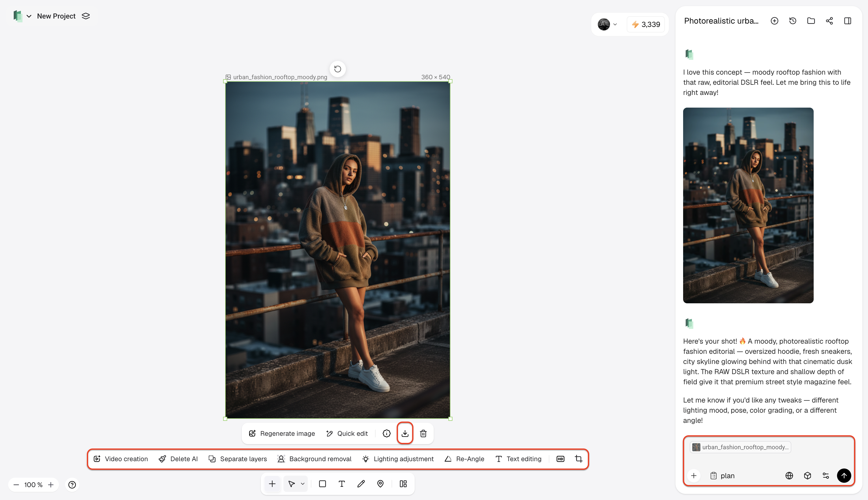Start a new chat with plus-circle icon
The height and width of the screenshot is (500, 868).
pyautogui.click(x=774, y=21)
